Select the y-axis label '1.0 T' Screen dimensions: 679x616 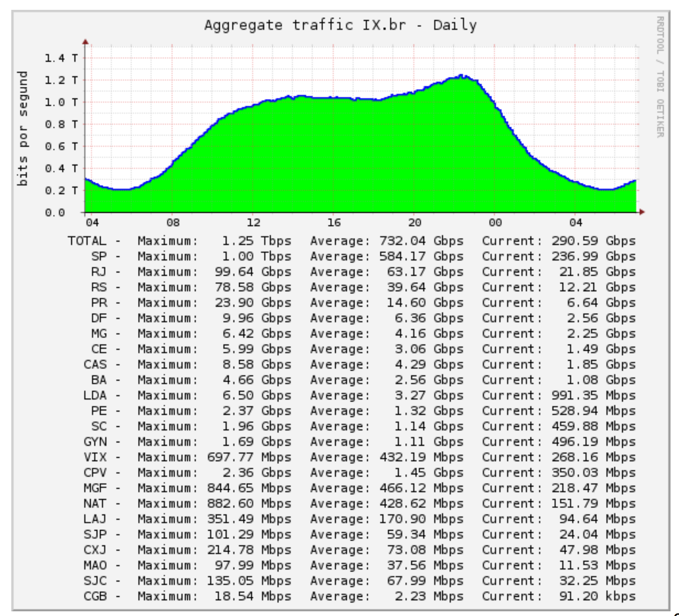(62, 102)
